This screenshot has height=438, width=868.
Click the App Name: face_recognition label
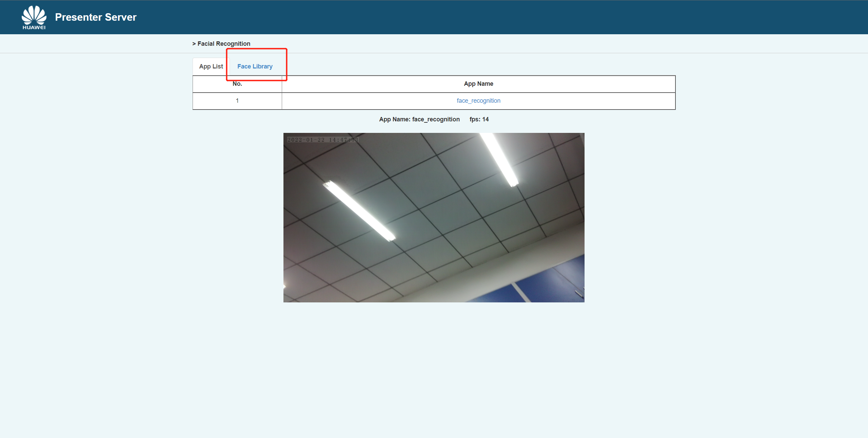[419, 119]
